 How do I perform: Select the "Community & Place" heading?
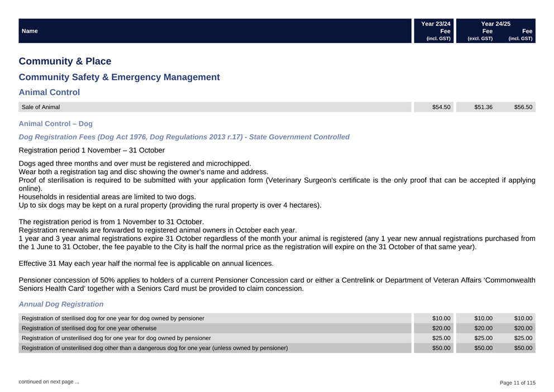click(x=65, y=61)
